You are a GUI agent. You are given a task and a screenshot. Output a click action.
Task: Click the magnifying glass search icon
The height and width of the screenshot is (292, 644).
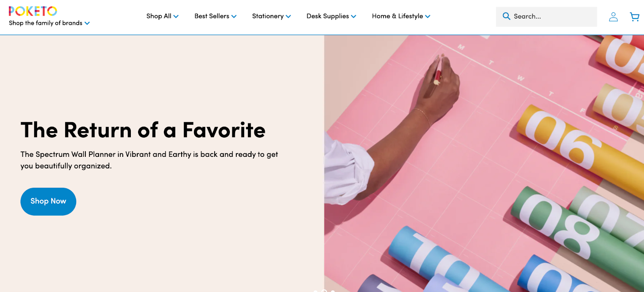point(506,16)
